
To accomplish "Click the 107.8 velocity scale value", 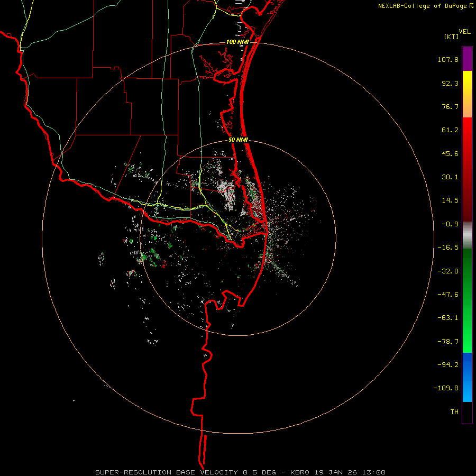I will tap(448, 59).
